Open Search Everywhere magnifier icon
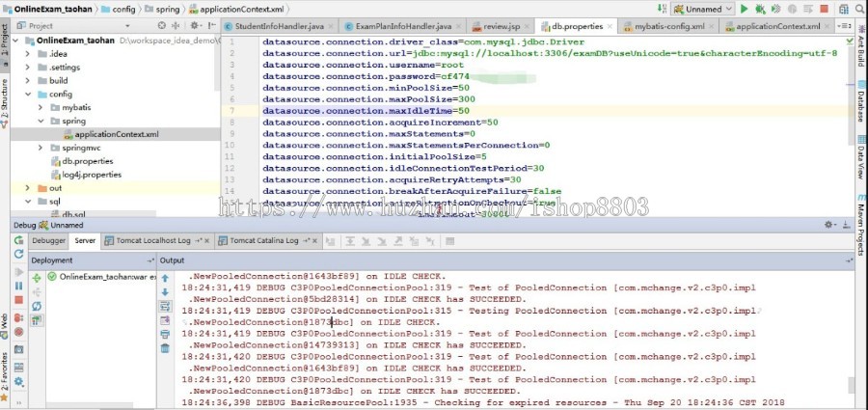 859,9
